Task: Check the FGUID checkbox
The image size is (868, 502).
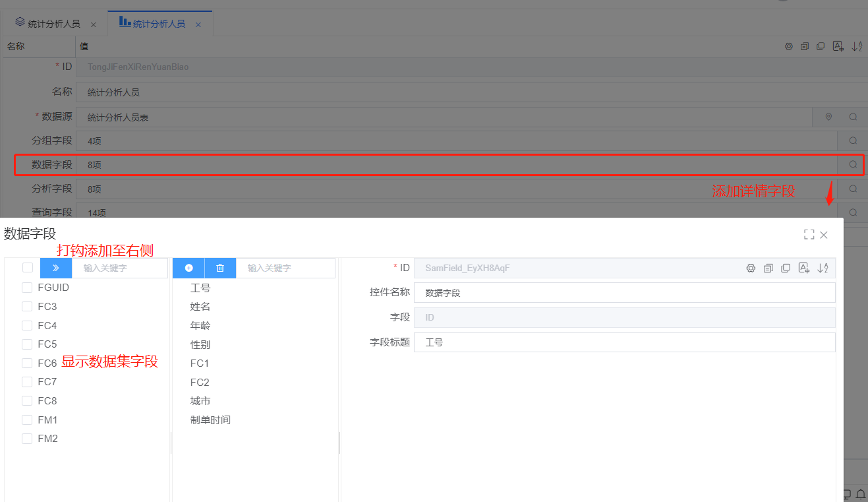Action: tap(27, 288)
